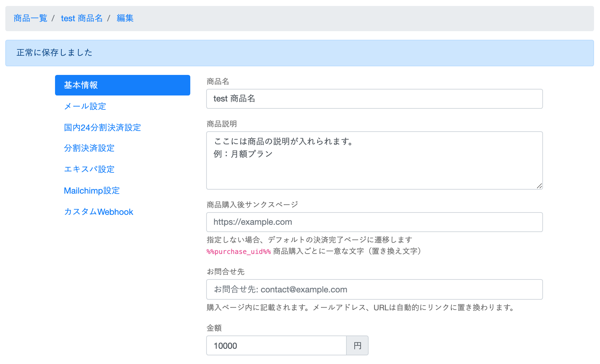Open エキスパ設定 in the sidebar

(89, 169)
